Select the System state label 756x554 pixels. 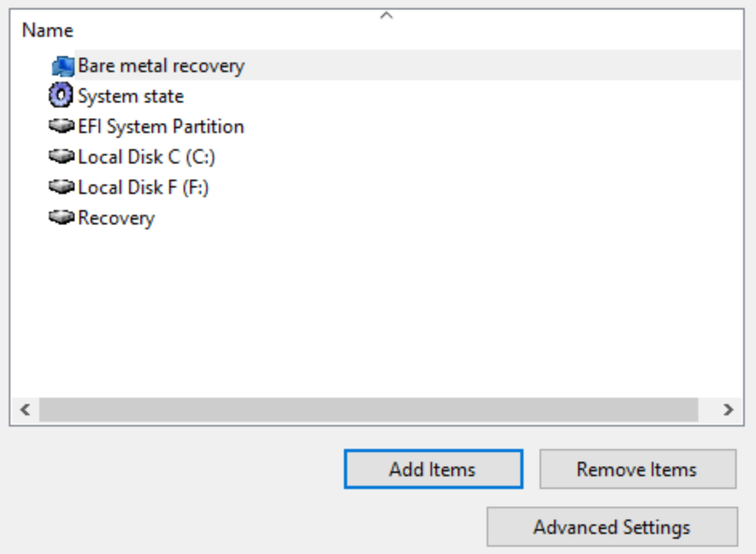point(131,96)
